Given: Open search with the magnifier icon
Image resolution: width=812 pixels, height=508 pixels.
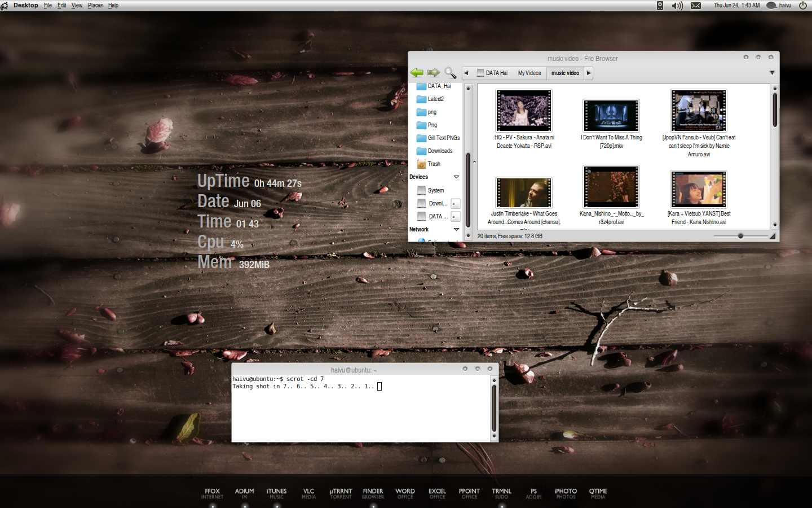Looking at the screenshot, I should pos(450,72).
